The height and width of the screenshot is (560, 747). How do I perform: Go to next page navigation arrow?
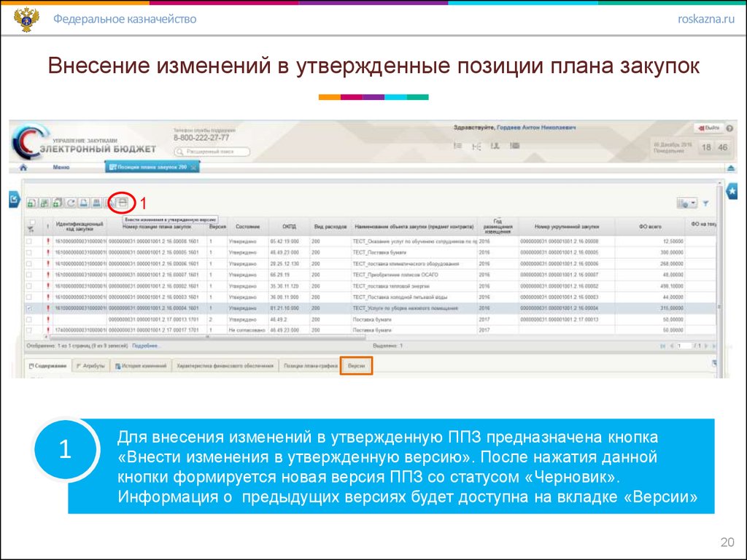tap(706, 346)
